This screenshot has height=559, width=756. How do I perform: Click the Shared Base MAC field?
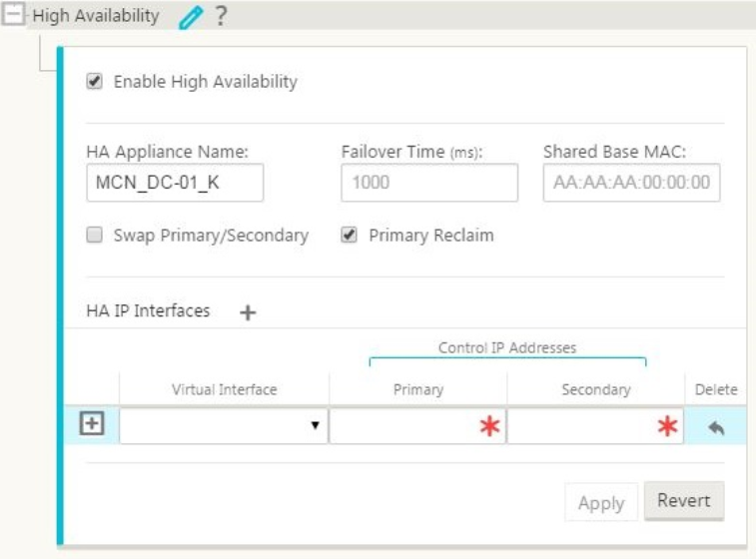(x=631, y=183)
